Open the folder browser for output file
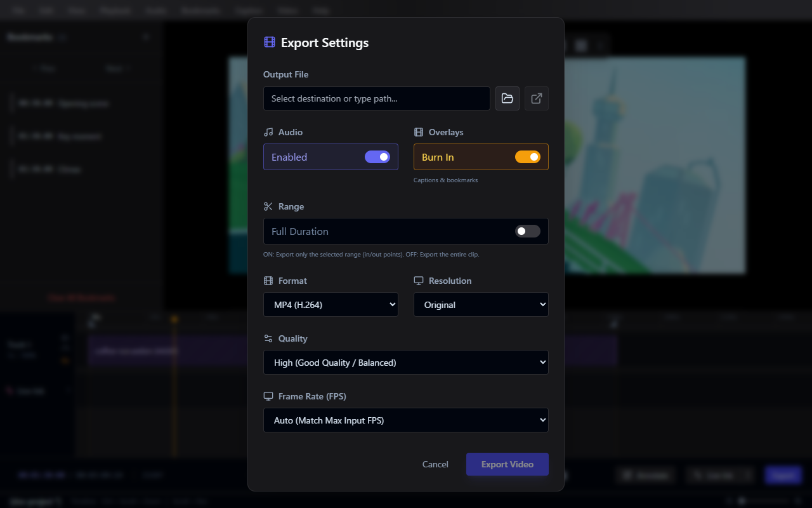The height and width of the screenshot is (508, 812). click(507, 98)
